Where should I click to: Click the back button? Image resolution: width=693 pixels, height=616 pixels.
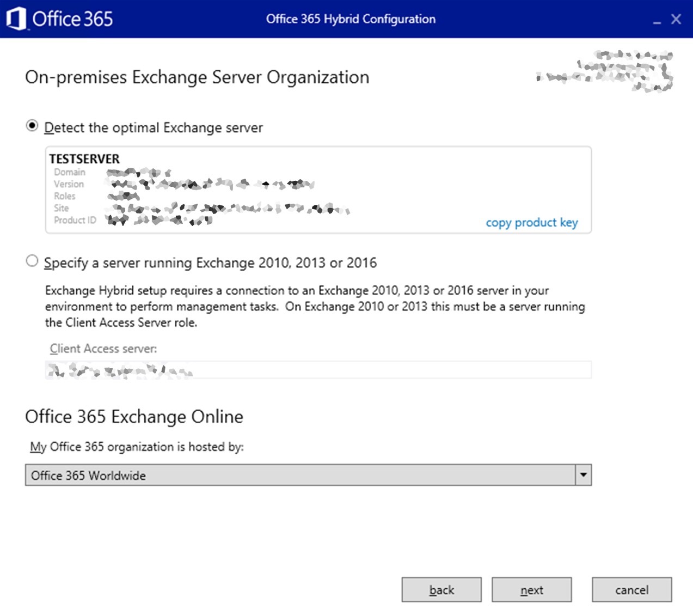point(441,590)
